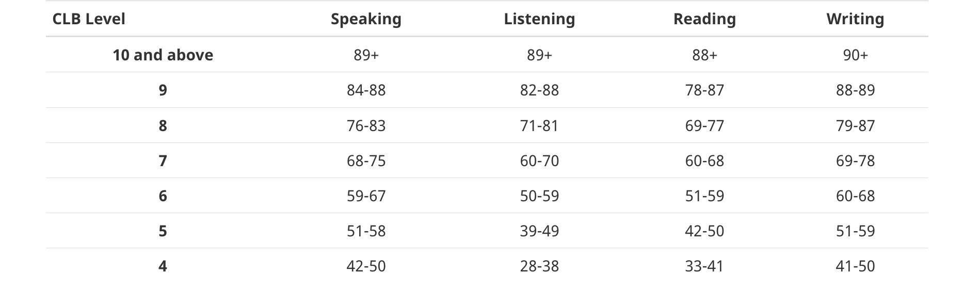This screenshot has width=980, height=289.
Task: Select Listening score 28-38 for level 4
Action: click(x=539, y=266)
